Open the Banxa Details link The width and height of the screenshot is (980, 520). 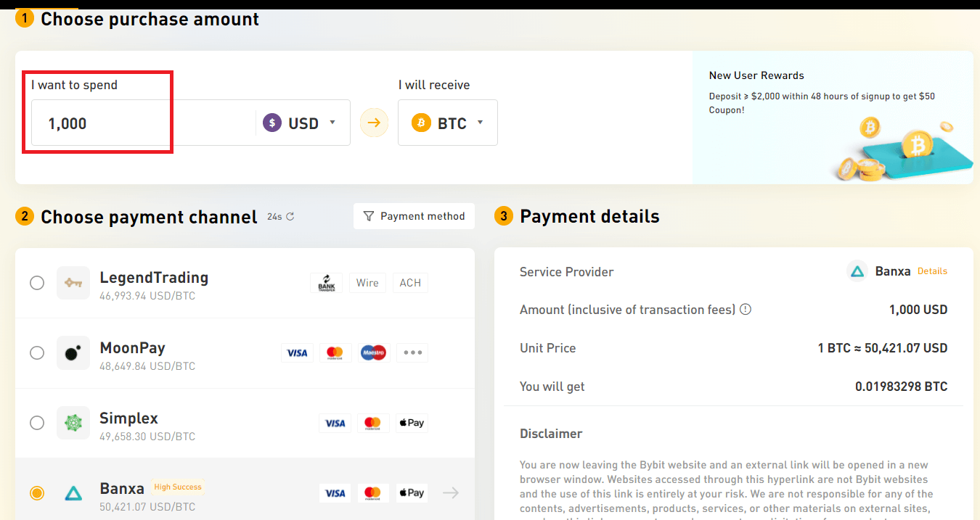coord(932,271)
